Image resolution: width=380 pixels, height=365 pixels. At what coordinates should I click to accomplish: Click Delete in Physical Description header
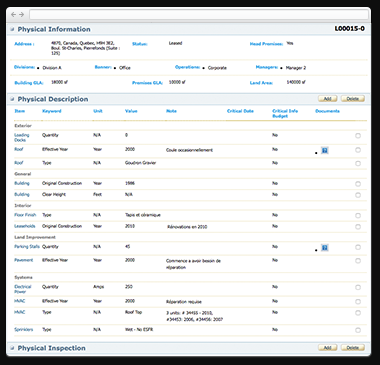(353, 99)
